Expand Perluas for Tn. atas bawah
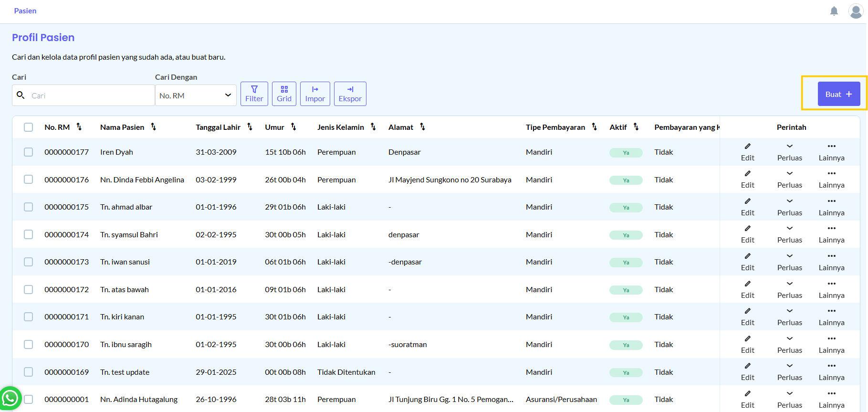This screenshot has height=412, width=868. [790, 290]
